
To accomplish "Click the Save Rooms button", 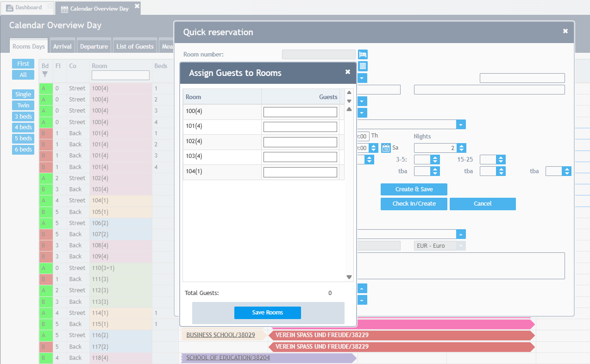I will tap(267, 313).
